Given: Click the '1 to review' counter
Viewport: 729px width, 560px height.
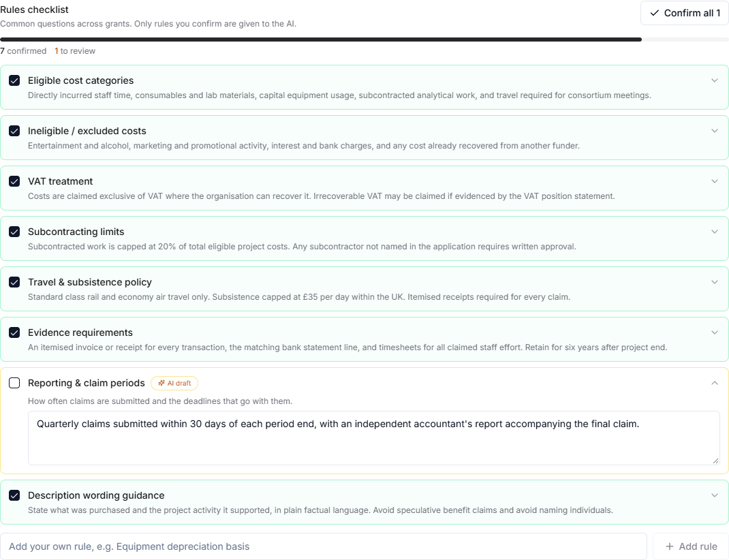Looking at the screenshot, I should point(75,51).
